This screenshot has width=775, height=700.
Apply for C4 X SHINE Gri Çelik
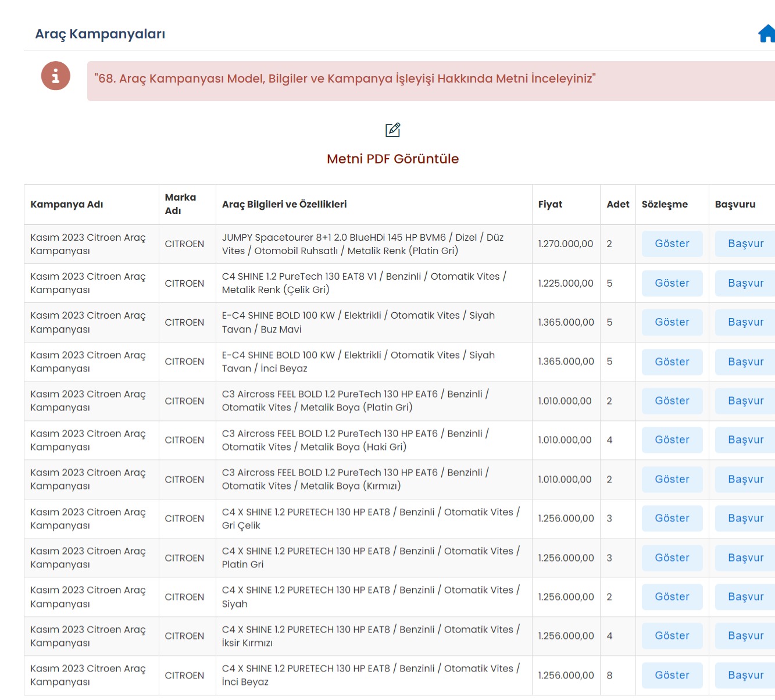point(745,518)
